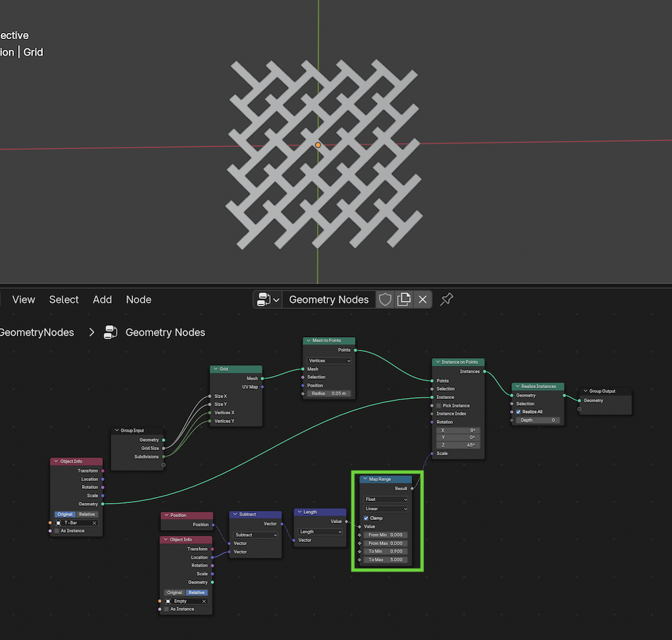Open the Add menu
Viewport: 672px width, 640px height.
(x=102, y=300)
